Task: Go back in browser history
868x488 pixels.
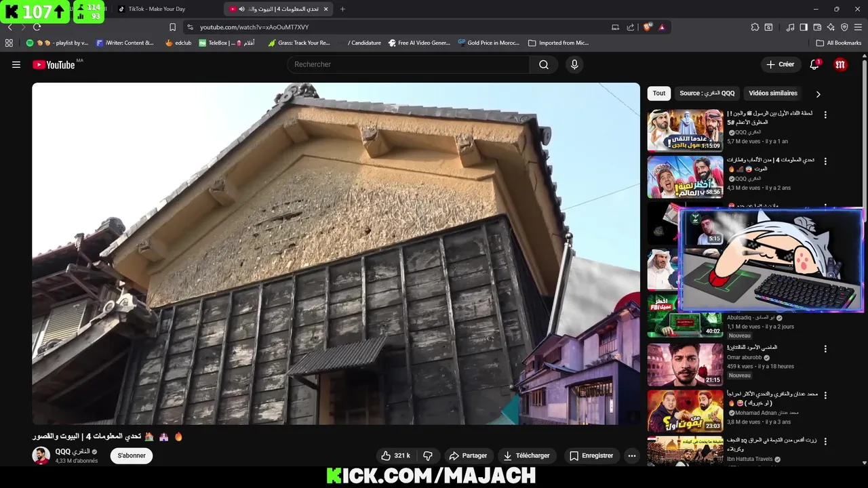Action: click(9, 27)
